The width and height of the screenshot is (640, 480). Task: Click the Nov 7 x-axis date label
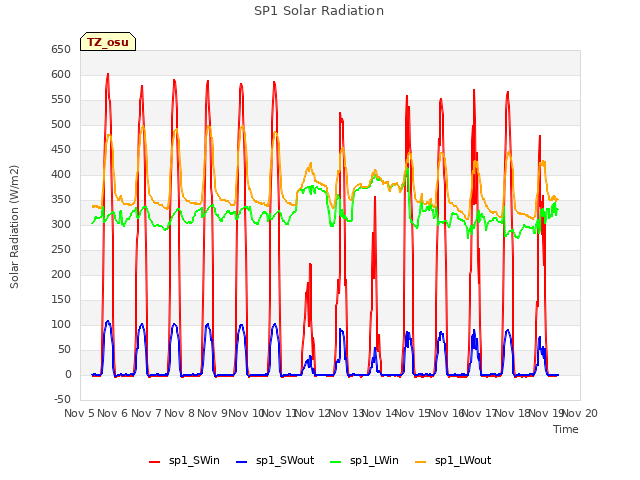[146, 413]
